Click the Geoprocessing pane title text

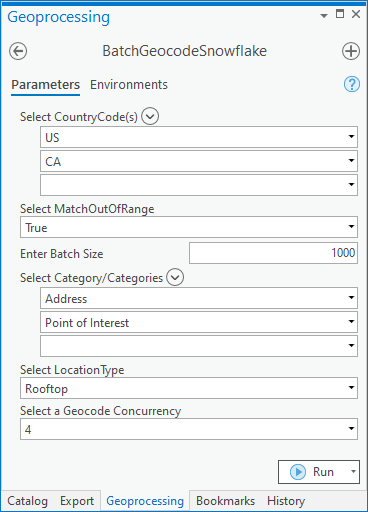click(x=58, y=17)
